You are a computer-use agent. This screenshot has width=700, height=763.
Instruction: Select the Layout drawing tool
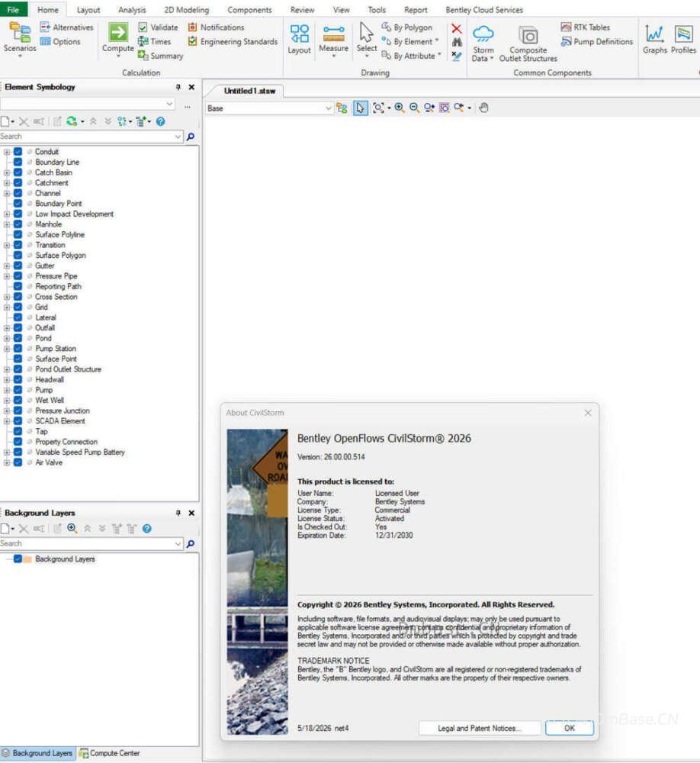(x=299, y=39)
